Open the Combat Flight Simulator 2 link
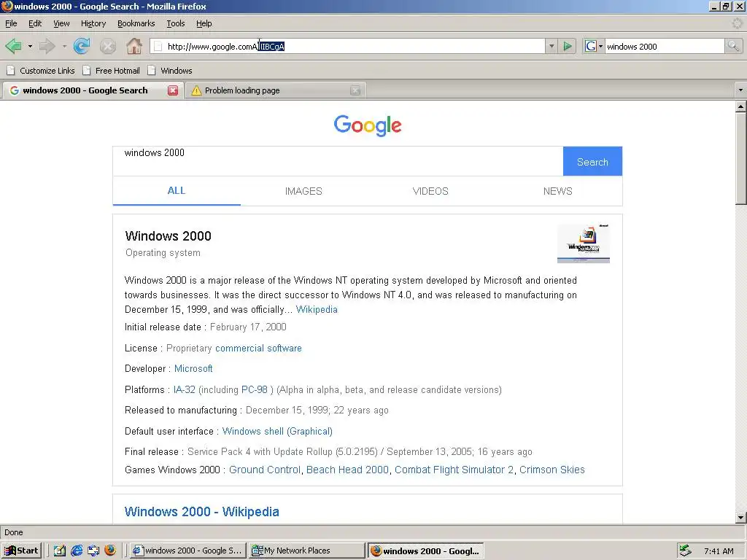 454,470
